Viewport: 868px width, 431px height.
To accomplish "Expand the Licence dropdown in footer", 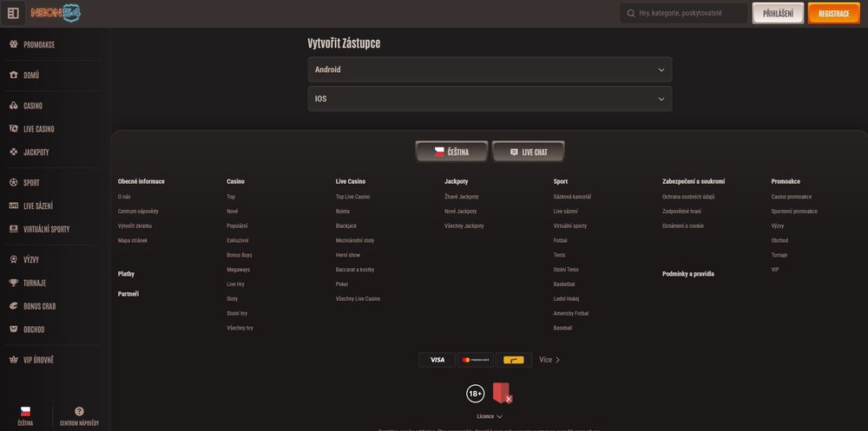I will (x=490, y=416).
